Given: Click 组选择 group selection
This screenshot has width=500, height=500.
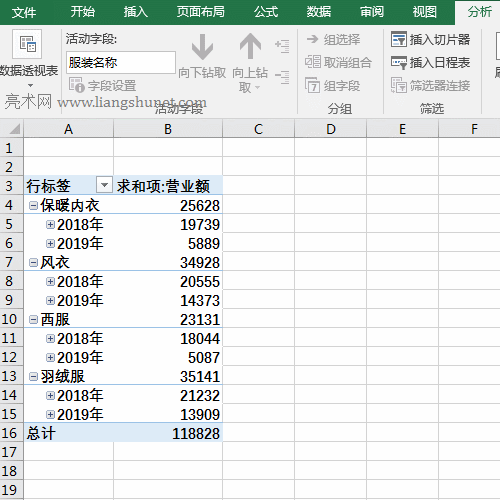Looking at the screenshot, I should click(x=333, y=40).
